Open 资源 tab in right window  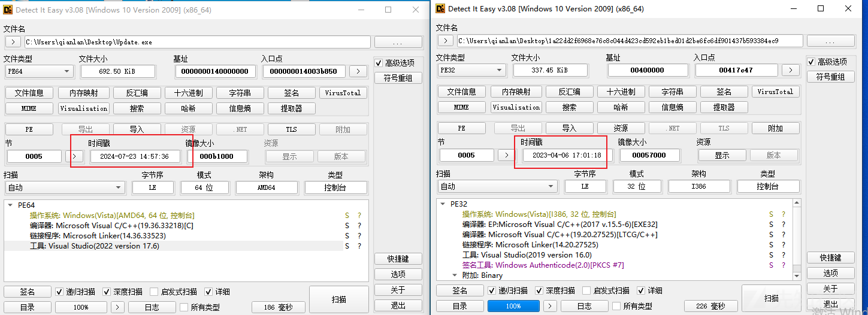[621, 128]
